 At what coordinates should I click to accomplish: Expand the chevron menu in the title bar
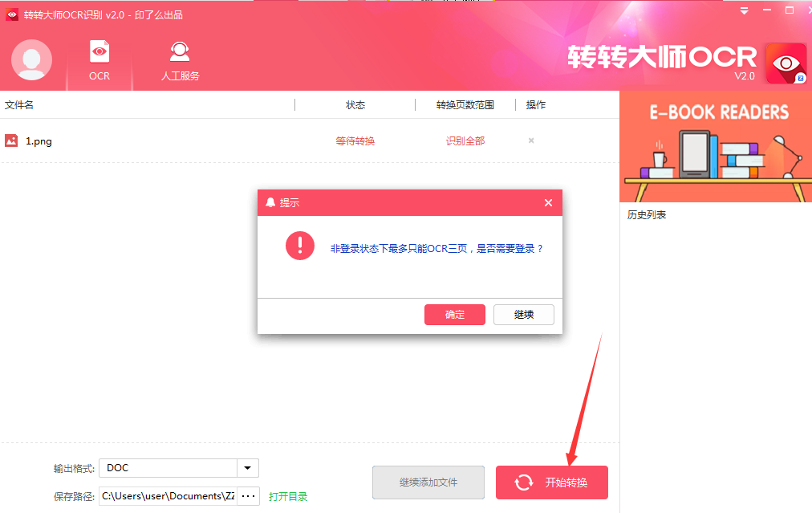pos(743,10)
